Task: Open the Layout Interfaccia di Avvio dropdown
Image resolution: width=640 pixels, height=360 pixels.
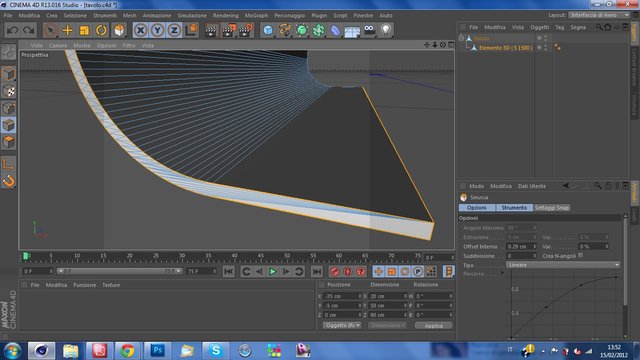Action: point(599,15)
